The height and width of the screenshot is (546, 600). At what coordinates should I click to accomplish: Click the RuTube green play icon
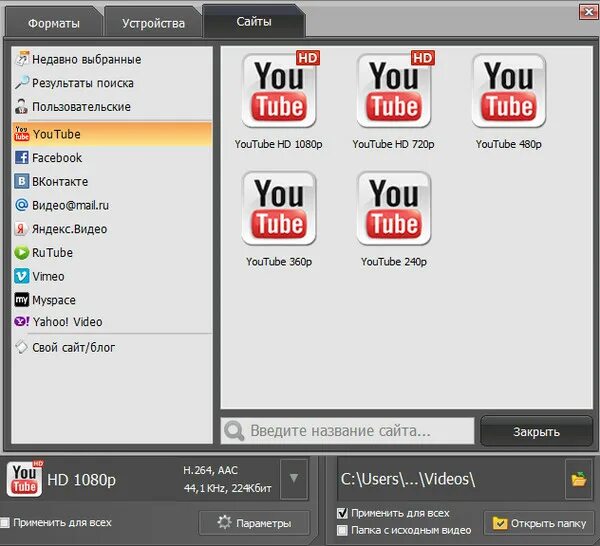click(22, 253)
